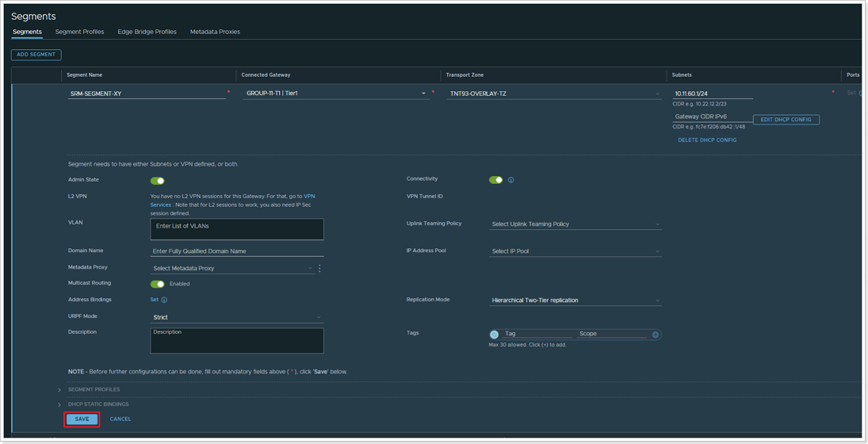Open the Select Metadata Proxy dropdown
Image resolution: width=868 pixels, height=444 pixels.
tap(232, 269)
